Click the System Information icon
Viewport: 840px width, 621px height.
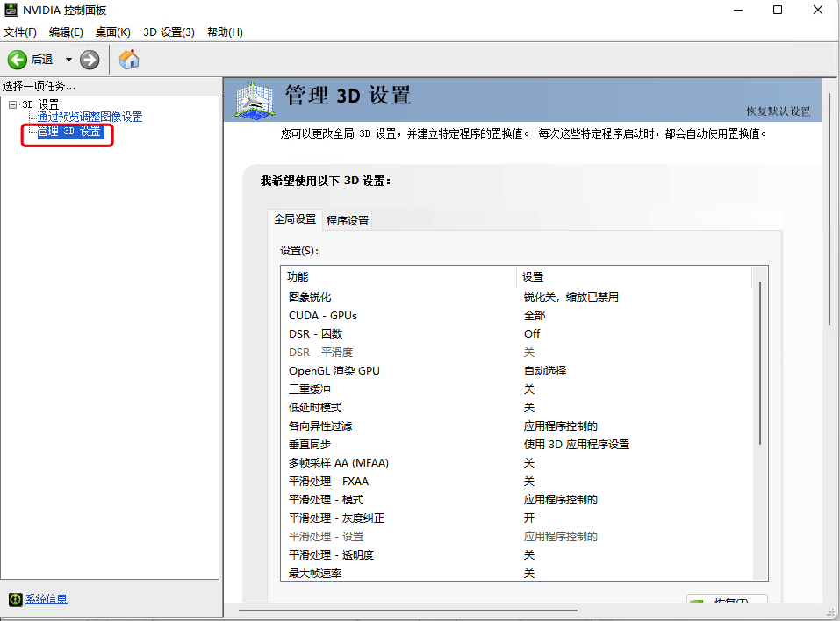click(x=15, y=599)
